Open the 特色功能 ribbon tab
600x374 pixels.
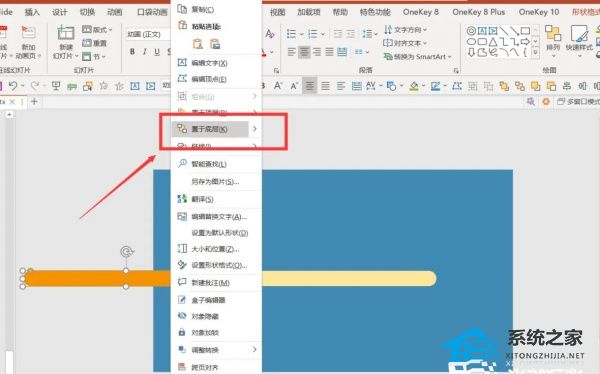coord(375,12)
